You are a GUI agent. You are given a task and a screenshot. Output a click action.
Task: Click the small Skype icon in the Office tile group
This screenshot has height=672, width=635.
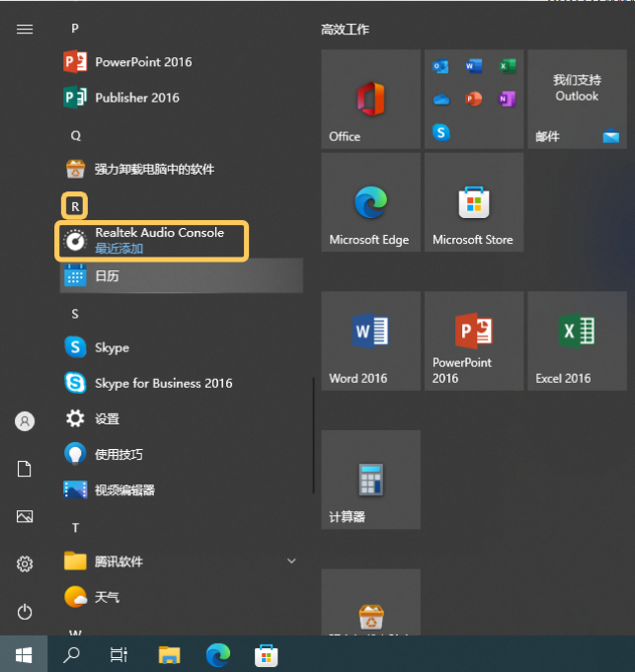point(440,132)
